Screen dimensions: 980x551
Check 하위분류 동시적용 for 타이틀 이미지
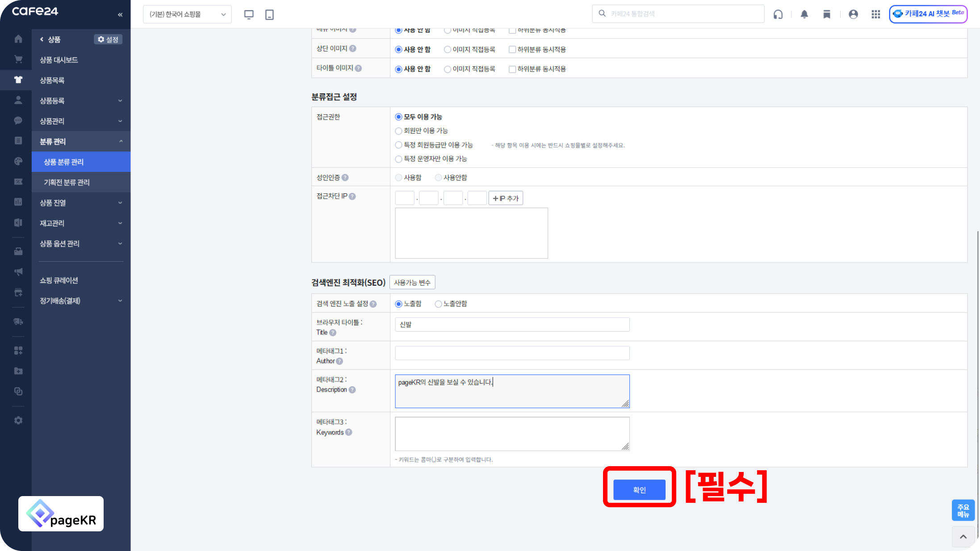[x=512, y=69]
